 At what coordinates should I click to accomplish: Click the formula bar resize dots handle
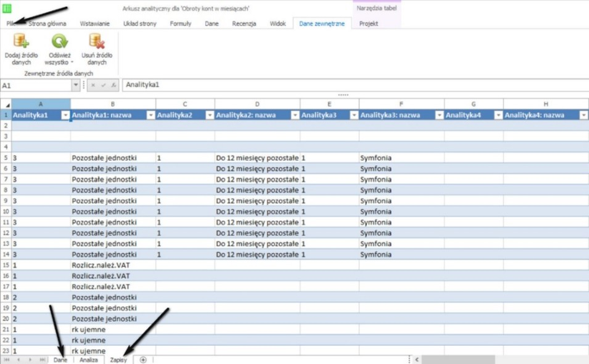343,94
